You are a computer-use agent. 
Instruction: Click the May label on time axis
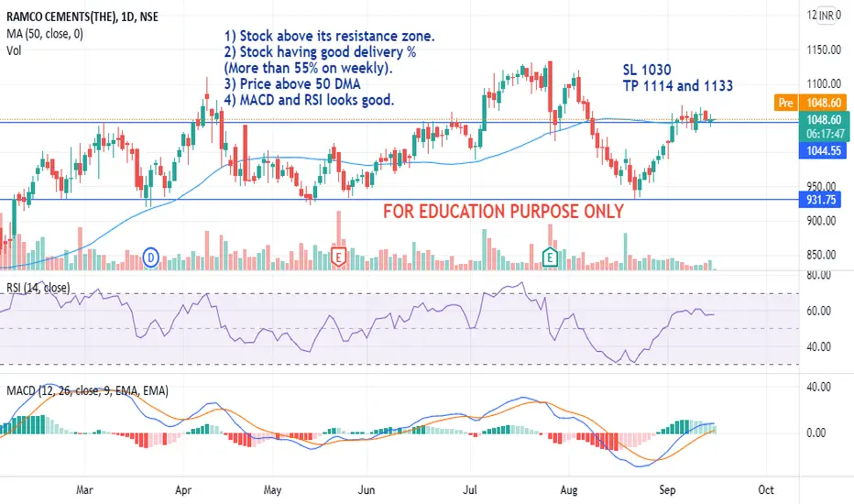[272, 490]
